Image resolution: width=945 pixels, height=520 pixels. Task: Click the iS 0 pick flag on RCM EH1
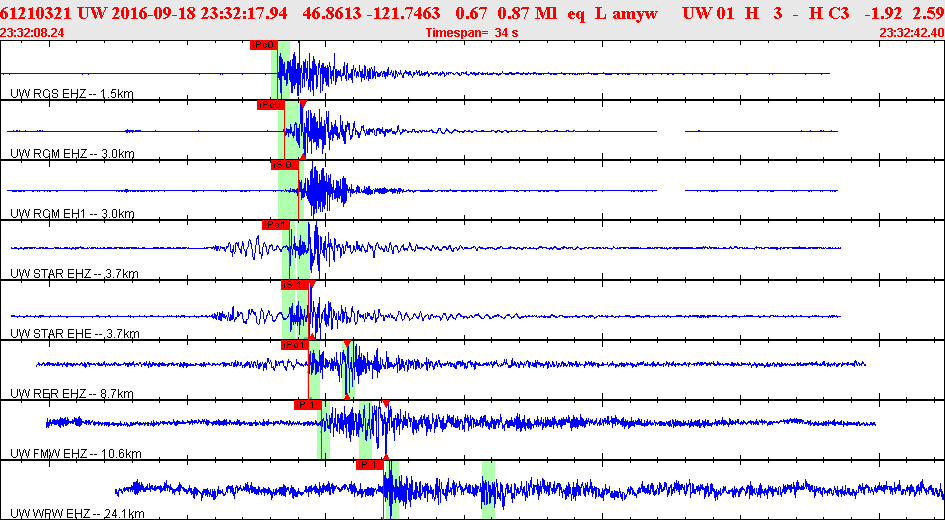click(284, 165)
